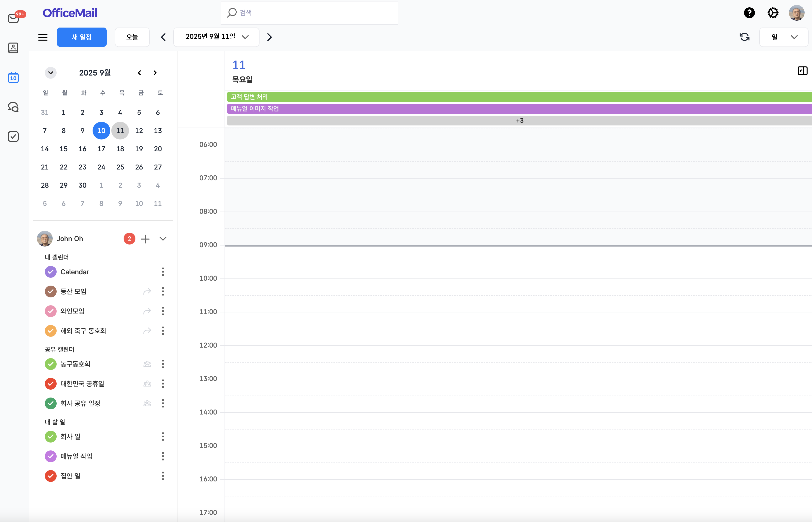
Task: Open more options for 농구동호회 calendar
Action: (x=163, y=364)
